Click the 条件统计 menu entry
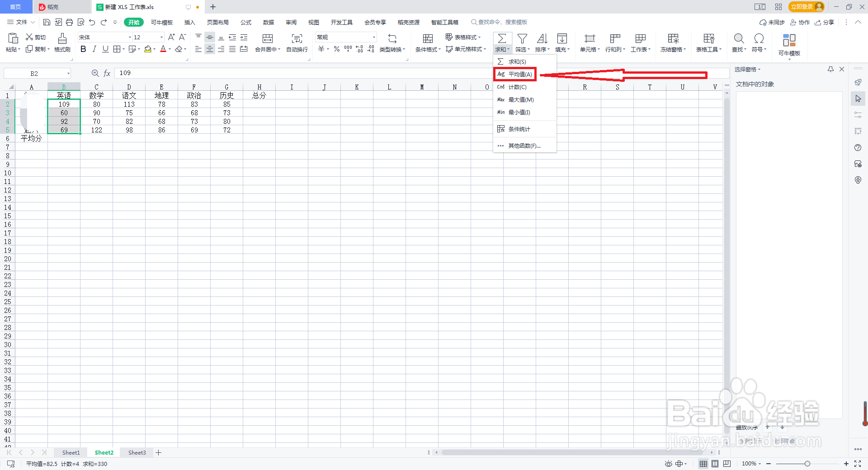 [524, 129]
